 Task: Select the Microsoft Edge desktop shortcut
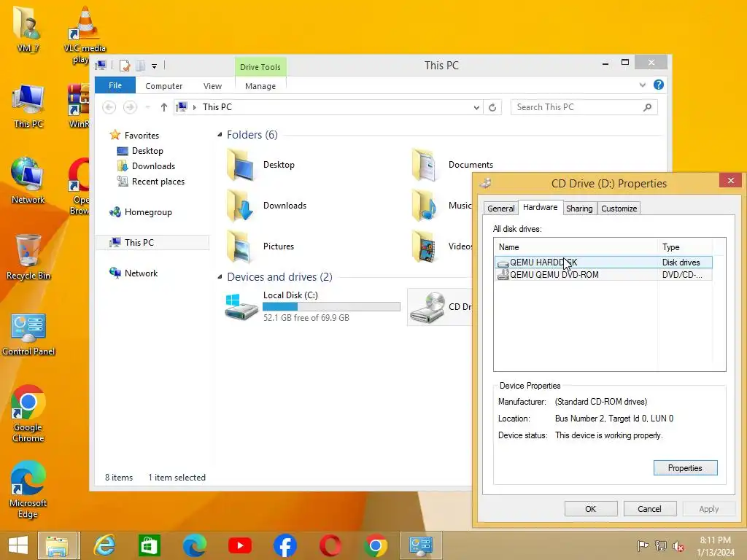pyautogui.click(x=28, y=489)
